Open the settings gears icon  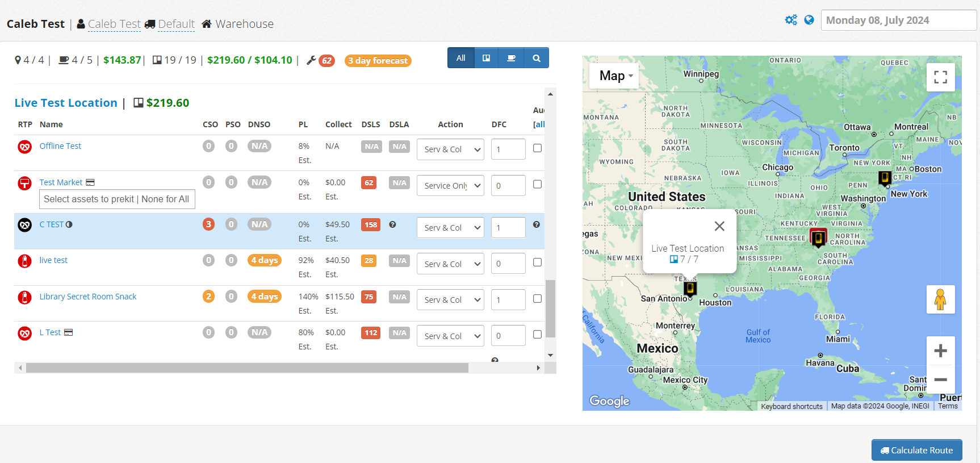pos(791,20)
